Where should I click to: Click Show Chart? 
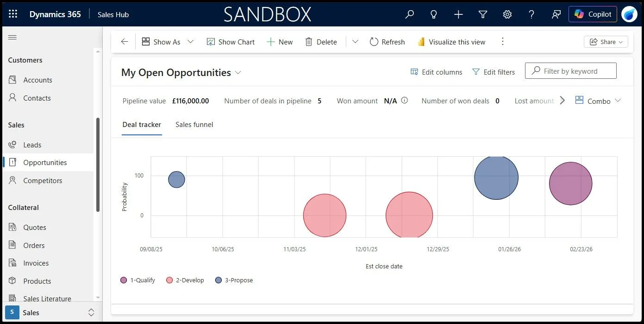[x=231, y=42]
